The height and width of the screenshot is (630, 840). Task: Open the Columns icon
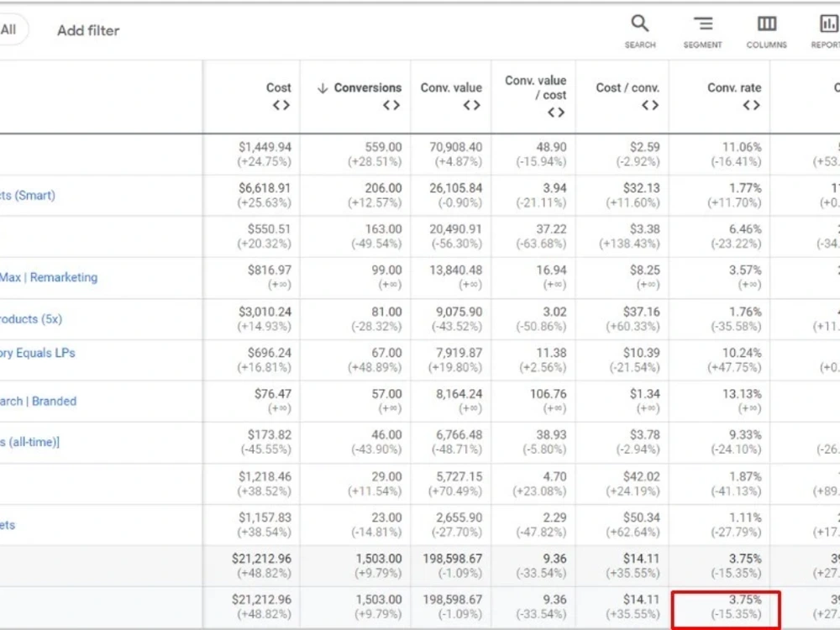tap(767, 24)
